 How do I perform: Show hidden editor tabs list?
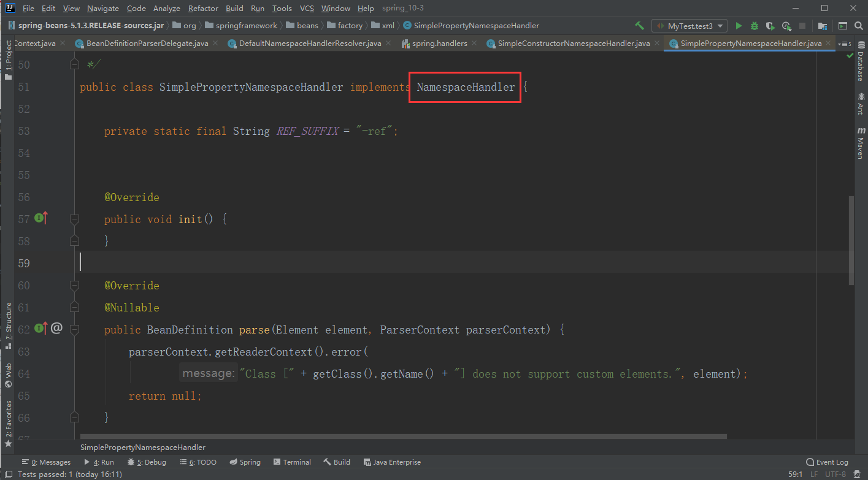(x=845, y=44)
